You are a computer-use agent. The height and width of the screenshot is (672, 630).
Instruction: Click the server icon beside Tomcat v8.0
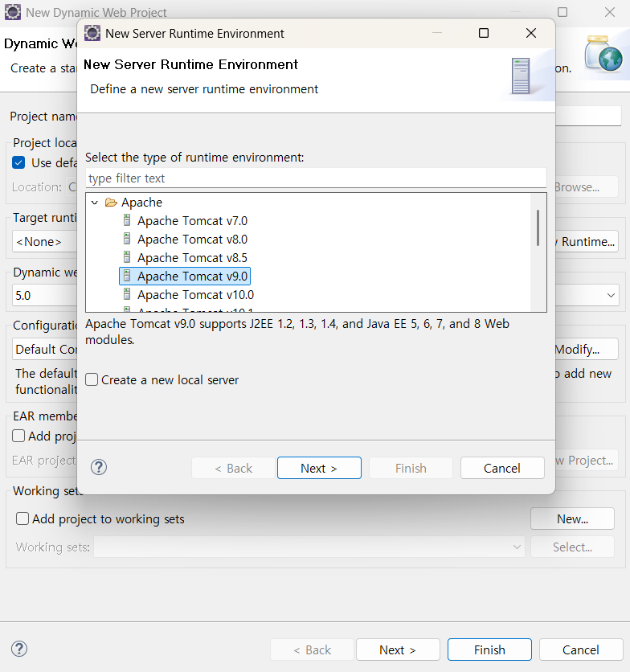127,239
